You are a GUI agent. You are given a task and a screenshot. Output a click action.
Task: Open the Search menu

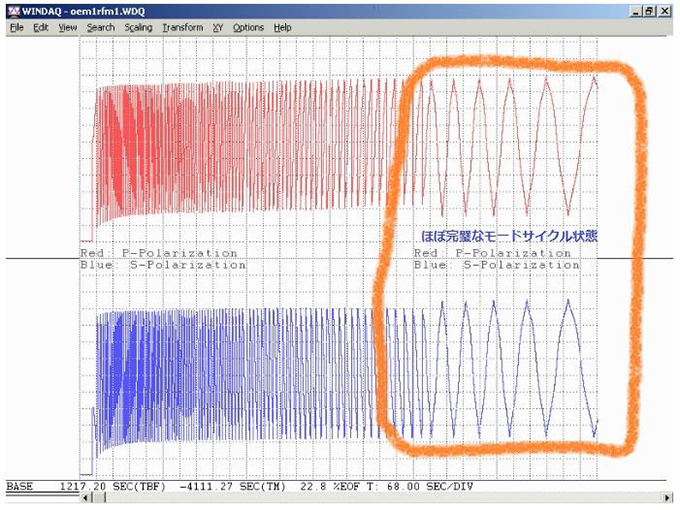tap(101, 27)
